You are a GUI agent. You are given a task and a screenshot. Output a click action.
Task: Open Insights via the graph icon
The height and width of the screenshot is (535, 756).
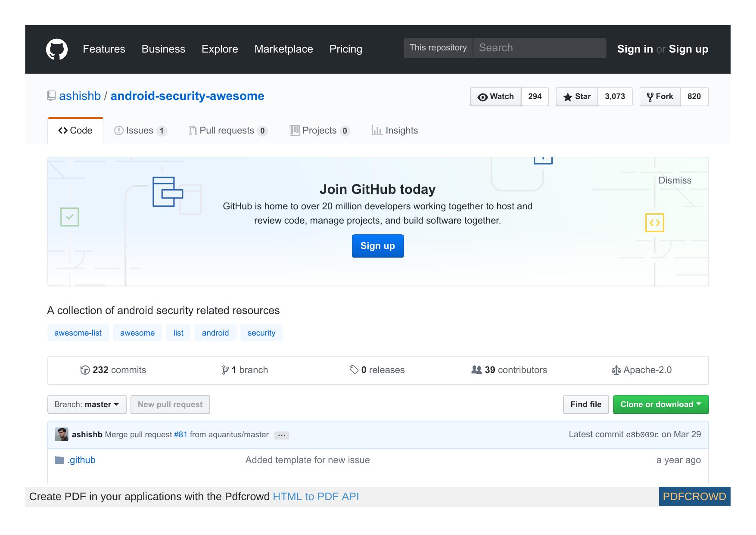click(x=377, y=130)
